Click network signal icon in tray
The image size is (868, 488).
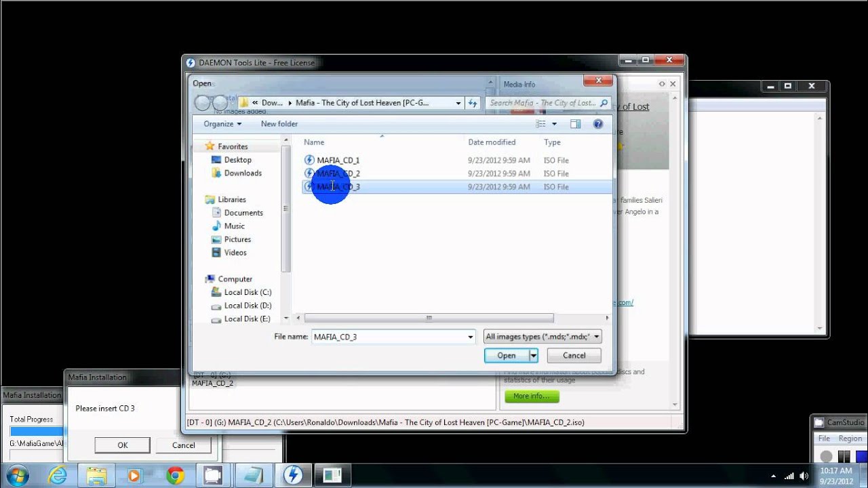coord(789,476)
